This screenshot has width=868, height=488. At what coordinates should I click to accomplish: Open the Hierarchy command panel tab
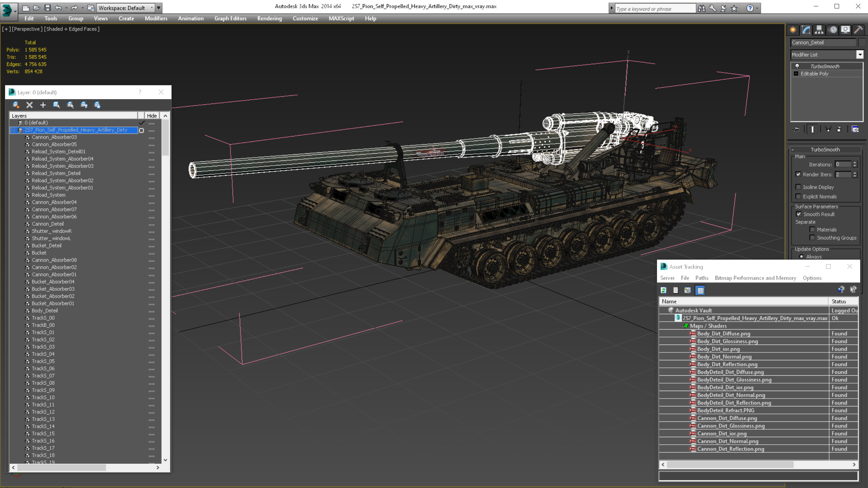[819, 30]
